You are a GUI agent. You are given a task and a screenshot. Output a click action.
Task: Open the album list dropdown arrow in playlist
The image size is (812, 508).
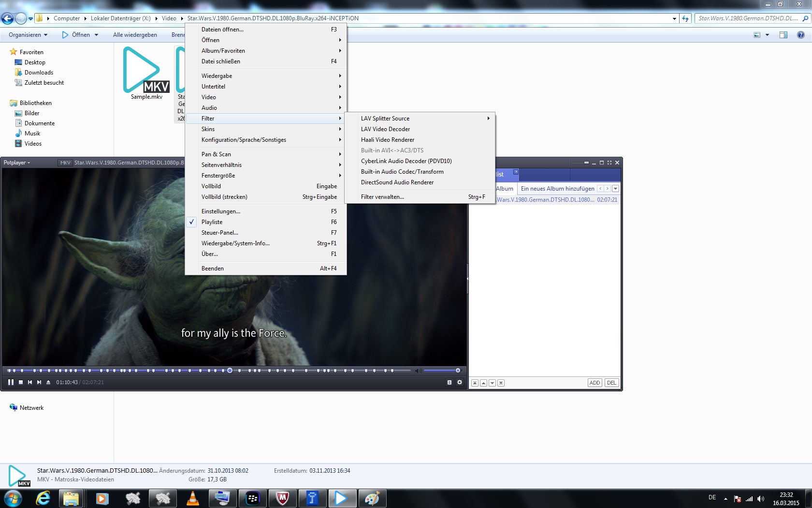point(616,189)
